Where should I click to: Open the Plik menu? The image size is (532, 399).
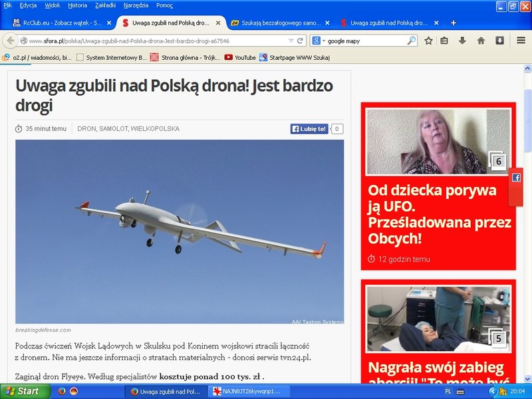7,5
